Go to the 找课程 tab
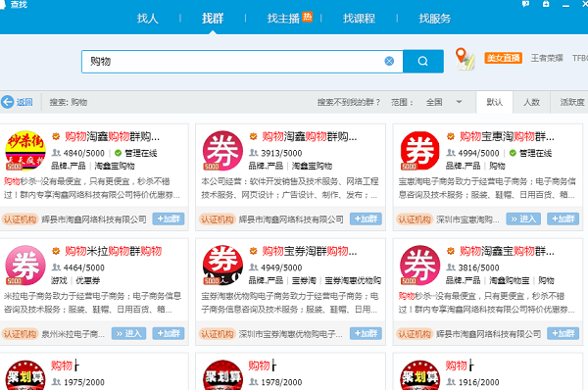The image size is (588, 390). (359, 18)
